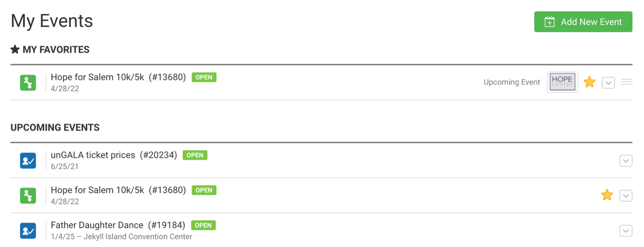Open the unGALA ticket prices row dropdown
644x247 pixels.
[x=625, y=161]
